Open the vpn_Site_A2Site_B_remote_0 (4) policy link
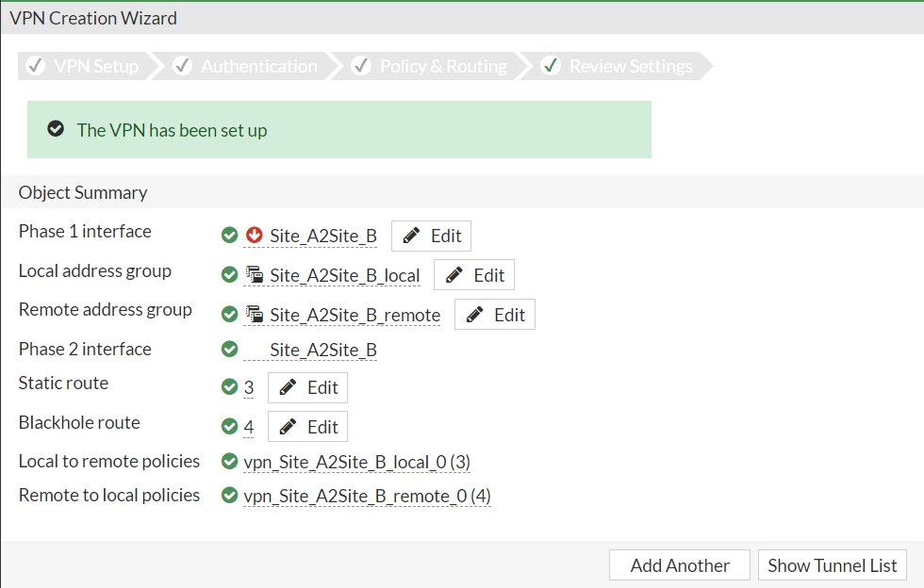 click(367, 496)
